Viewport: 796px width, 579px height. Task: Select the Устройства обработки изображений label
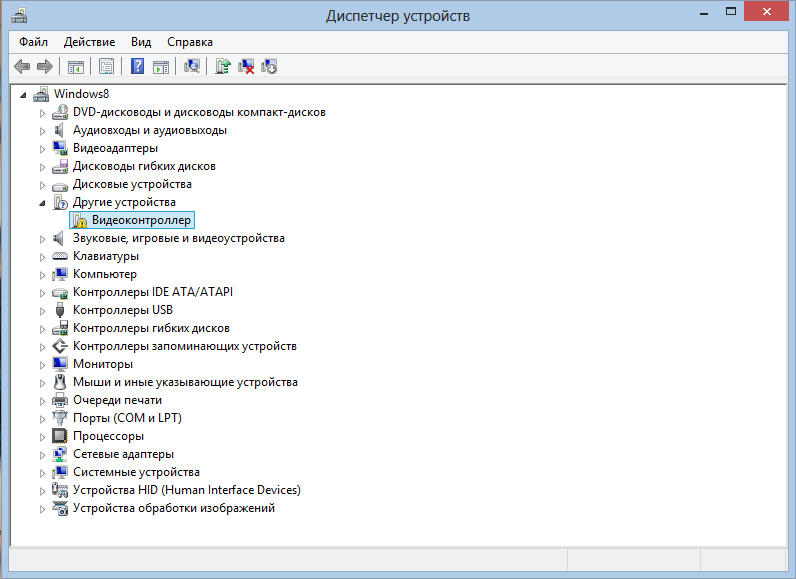(x=174, y=508)
